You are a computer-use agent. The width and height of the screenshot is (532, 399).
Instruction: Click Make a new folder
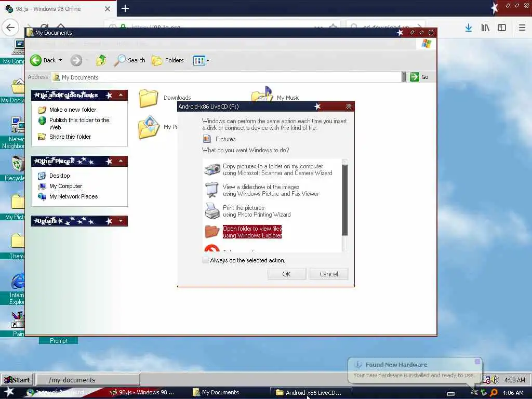tap(73, 110)
